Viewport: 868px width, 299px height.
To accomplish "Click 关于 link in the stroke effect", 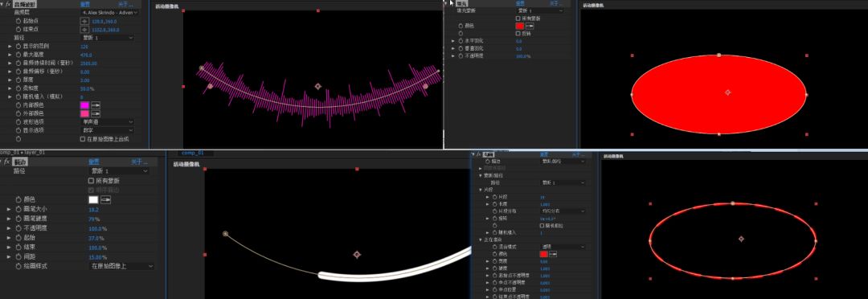I will click(140, 162).
